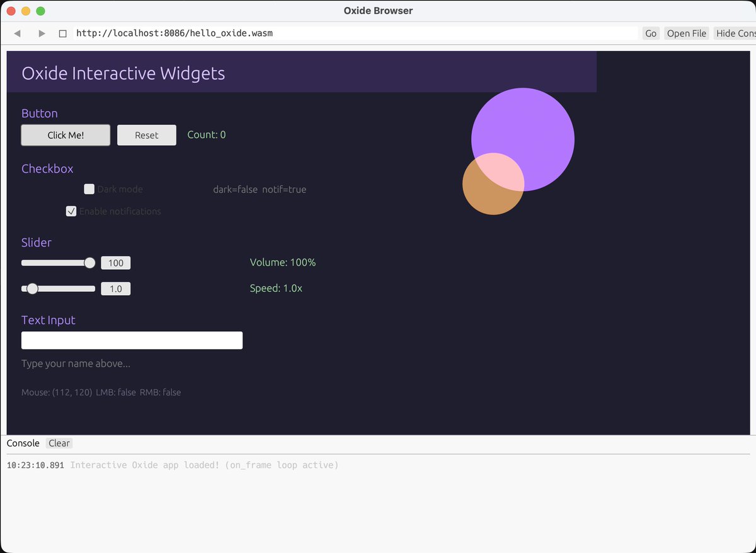756x553 pixels.
Task: Go forward with the right arrow icon
Action: coord(42,33)
